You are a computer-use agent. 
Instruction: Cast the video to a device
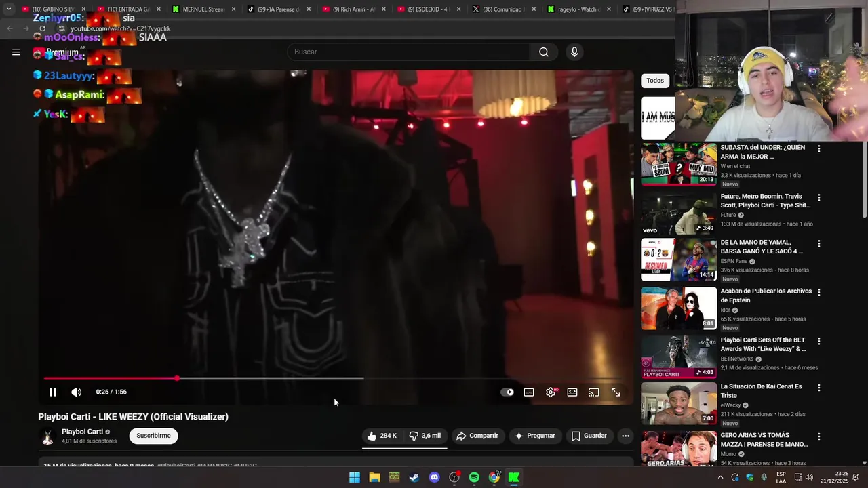point(594,392)
